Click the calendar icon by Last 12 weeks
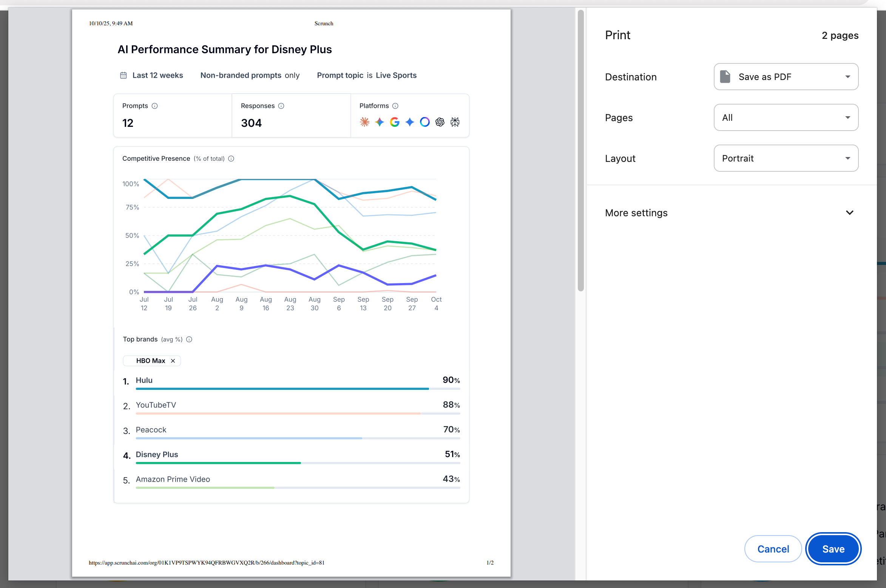 click(x=123, y=75)
